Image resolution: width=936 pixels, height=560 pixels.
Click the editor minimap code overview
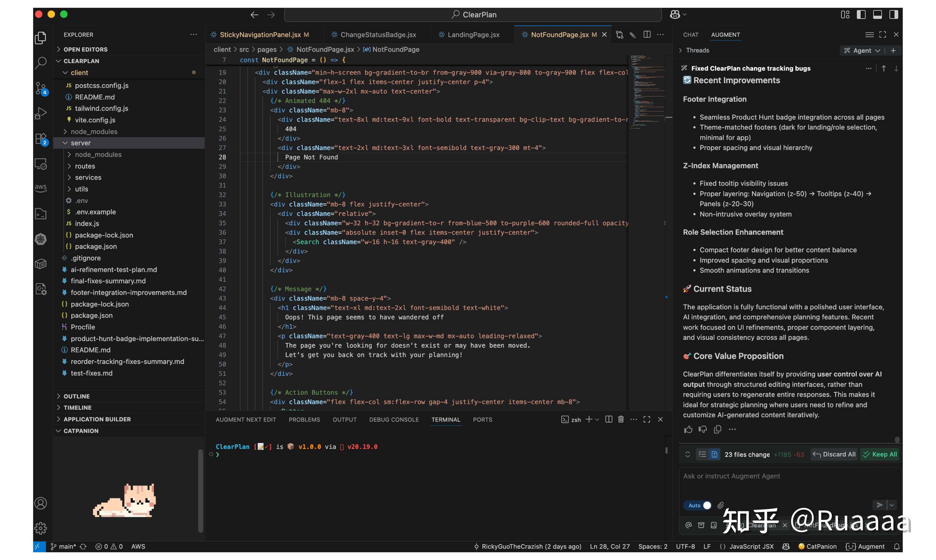click(x=648, y=92)
